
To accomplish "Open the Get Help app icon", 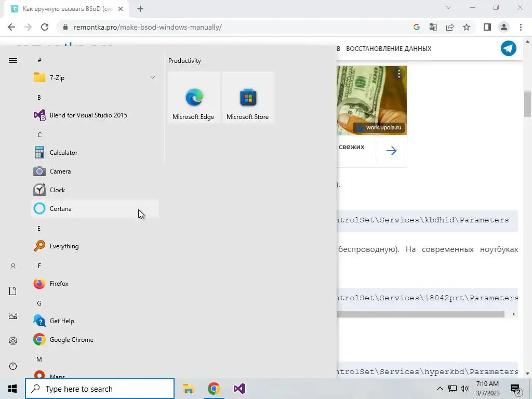I will pyautogui.click(x=39, y=321).
